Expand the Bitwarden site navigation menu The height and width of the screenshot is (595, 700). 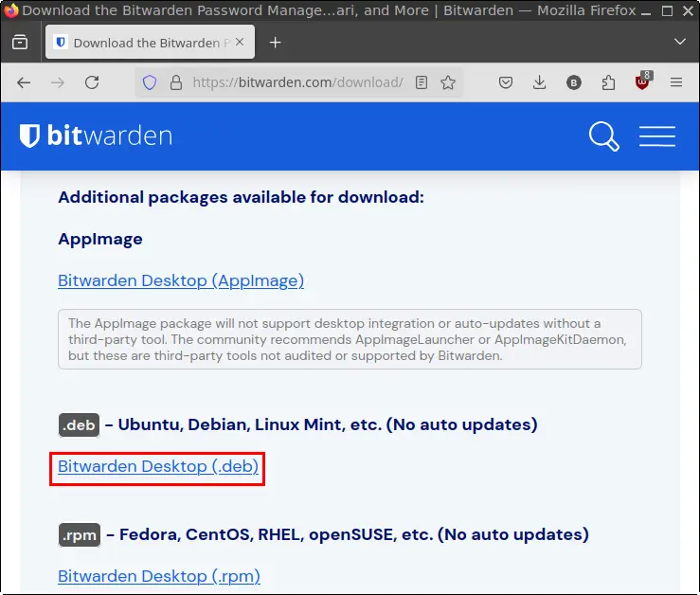657,136
